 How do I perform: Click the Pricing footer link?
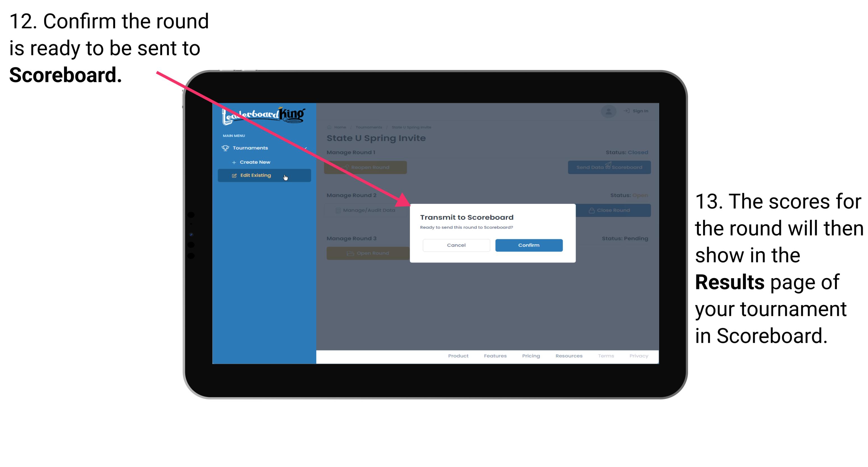(530, 357)
